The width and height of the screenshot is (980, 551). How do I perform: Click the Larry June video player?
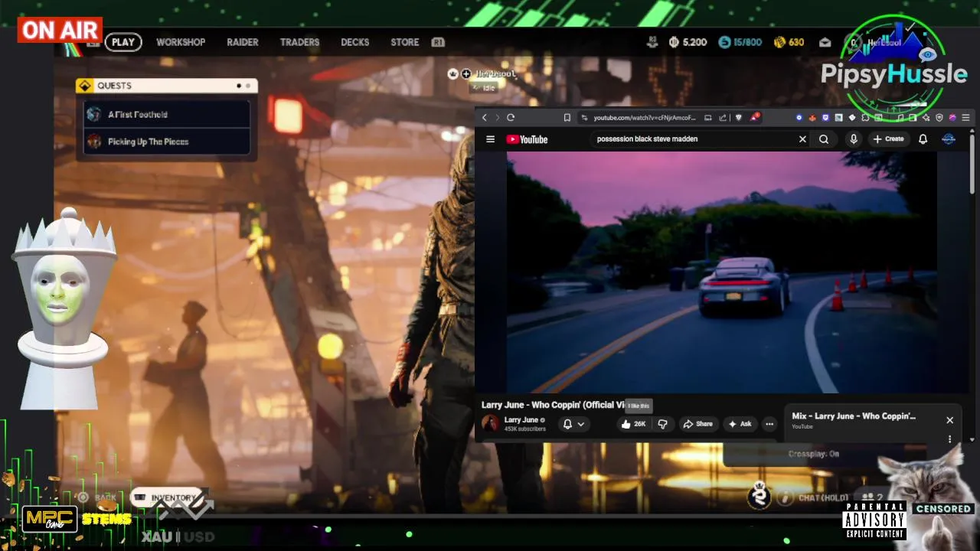pos(721,272)
